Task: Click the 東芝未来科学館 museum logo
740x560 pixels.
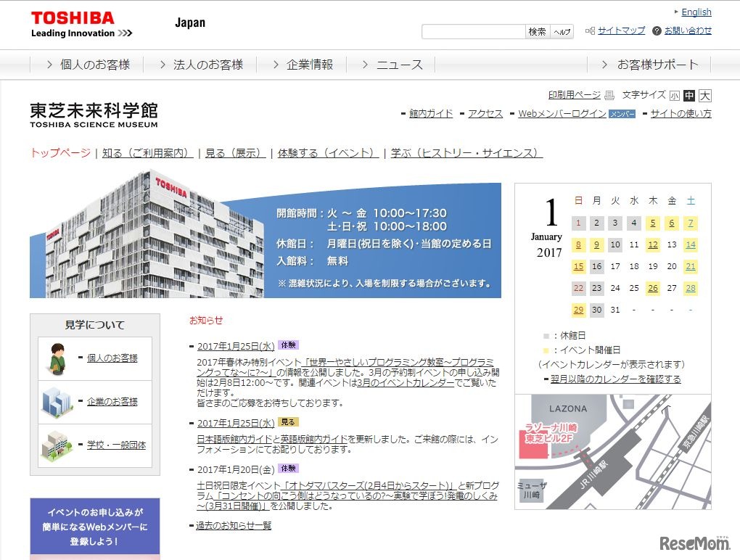Action: [x=94, y=115]
